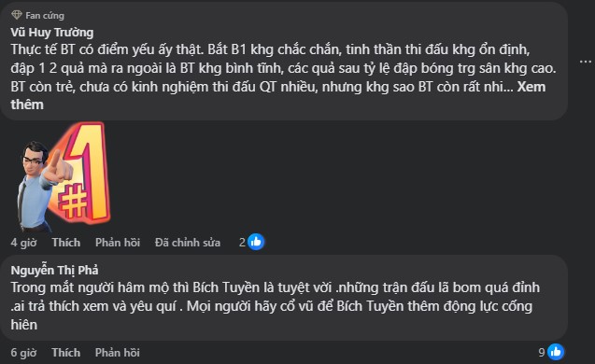This screenshot has width=595, height=364.
Task: Reply to Nguyễn Thị Phả's comment via Phản hồi
Action: (118, 353)
